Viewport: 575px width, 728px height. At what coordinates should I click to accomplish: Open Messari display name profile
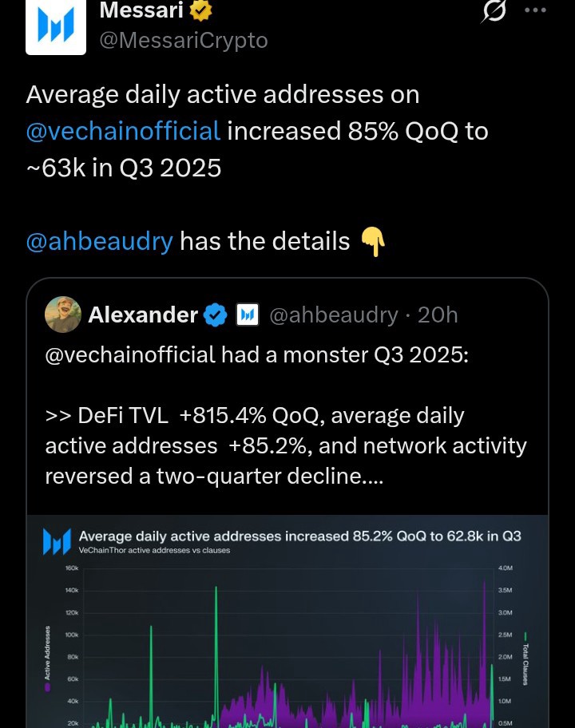coord(141,10)
